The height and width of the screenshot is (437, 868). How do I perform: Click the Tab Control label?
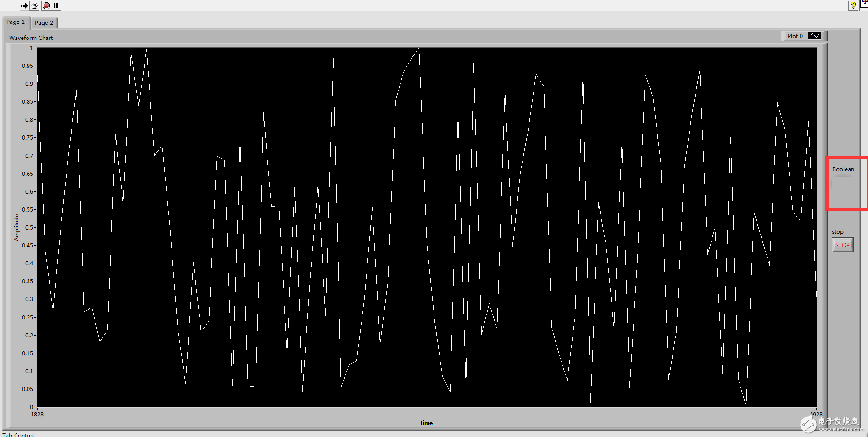(18, 434)
